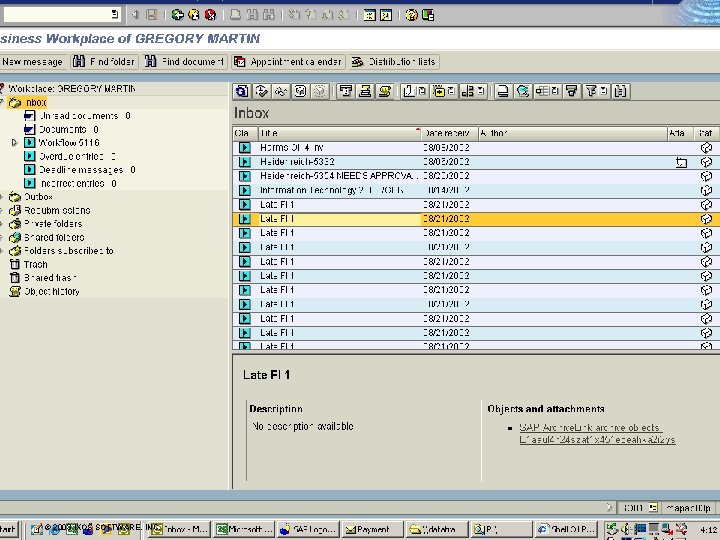
Task: Click the Execute icon in Inbox toolbar
Action: [x=262, y=91]
